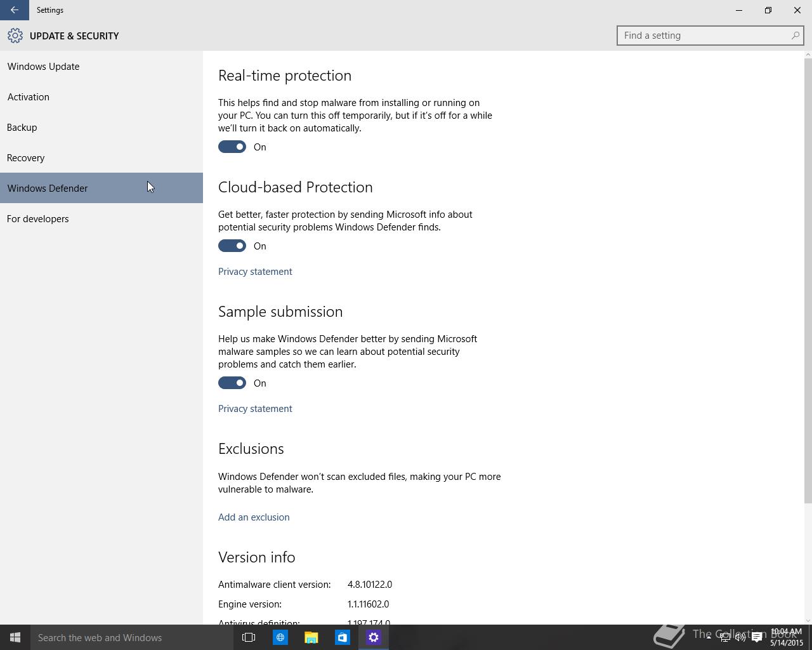
Task: Click the search magnifier in Find a setting
Action: click(x=795, y=36)
